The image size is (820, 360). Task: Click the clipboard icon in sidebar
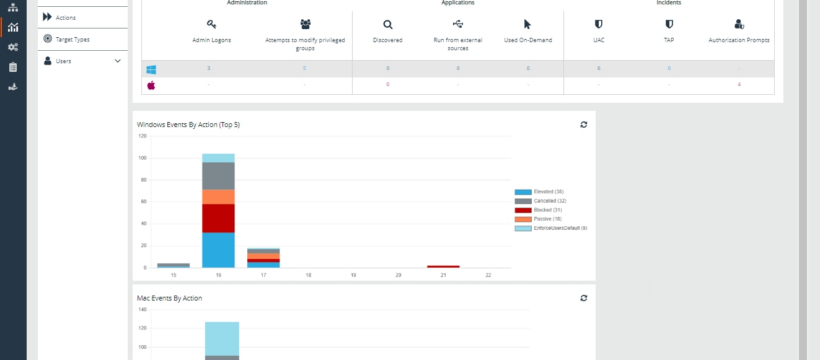[13, 68]
